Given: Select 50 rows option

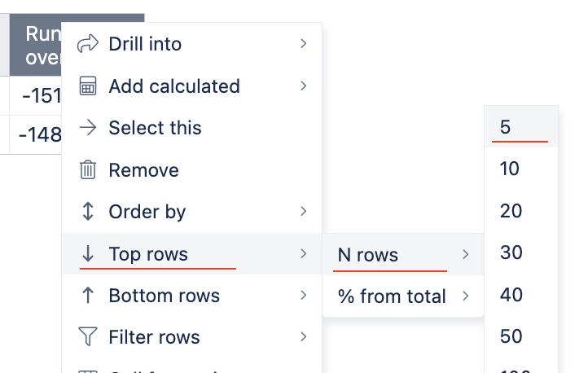Looking at the screenshot, I should click(521, 336).
